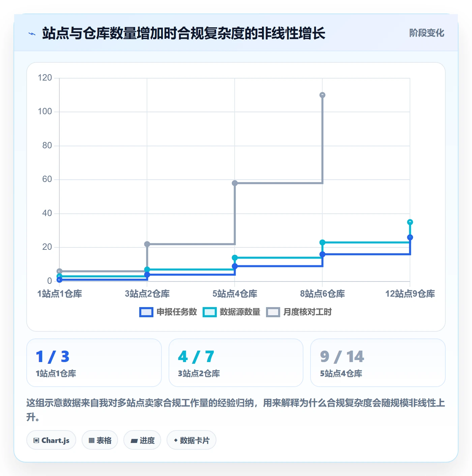Screen dimensions: 472x476
Task: Click the x-axis label 3站点2仓库
Action: pos(147,294)
